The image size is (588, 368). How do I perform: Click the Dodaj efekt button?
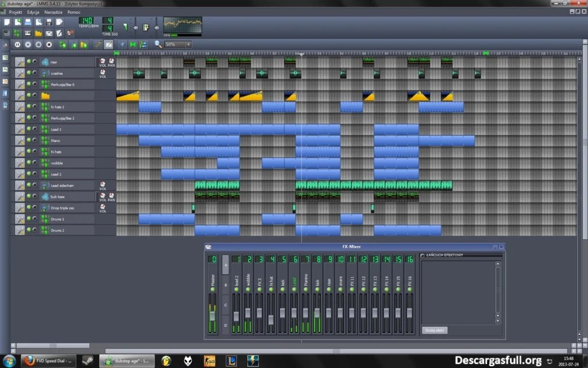[x=435, y=330]
